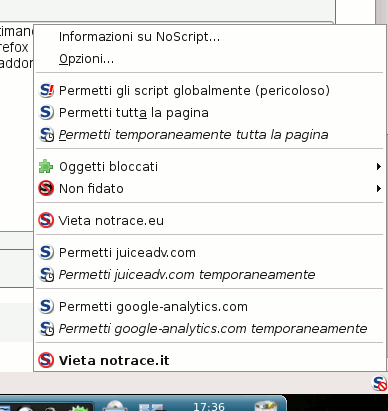This screenshot has width=388, height=411.
Task: Choose Permetti gli script globalmente (pericoloso)
Action: coord(209,91)
